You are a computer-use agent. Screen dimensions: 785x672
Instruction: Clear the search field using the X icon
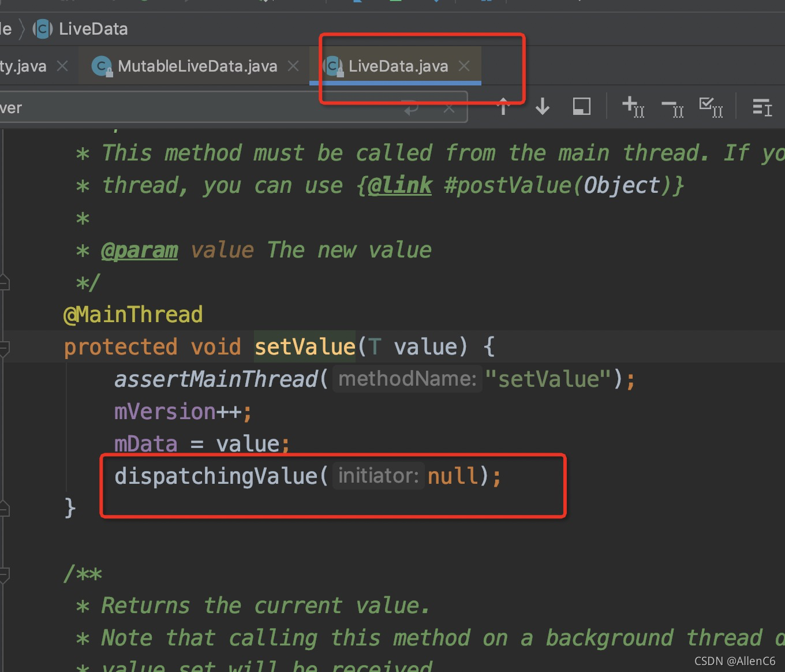pos(449,107)
